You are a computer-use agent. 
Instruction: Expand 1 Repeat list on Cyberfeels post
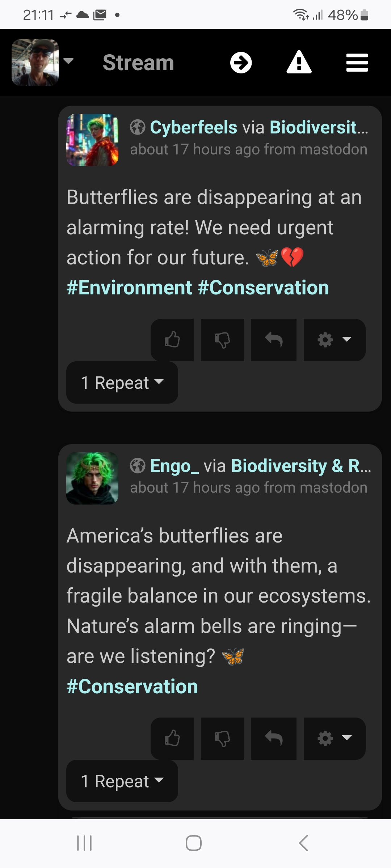[x=122, y=383]
